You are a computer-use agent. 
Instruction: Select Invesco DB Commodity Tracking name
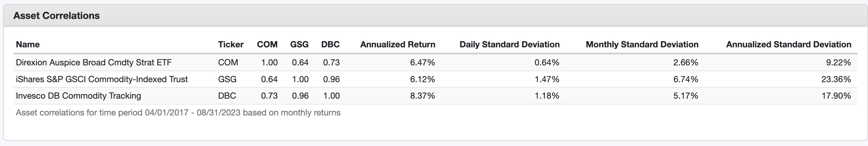78,96
